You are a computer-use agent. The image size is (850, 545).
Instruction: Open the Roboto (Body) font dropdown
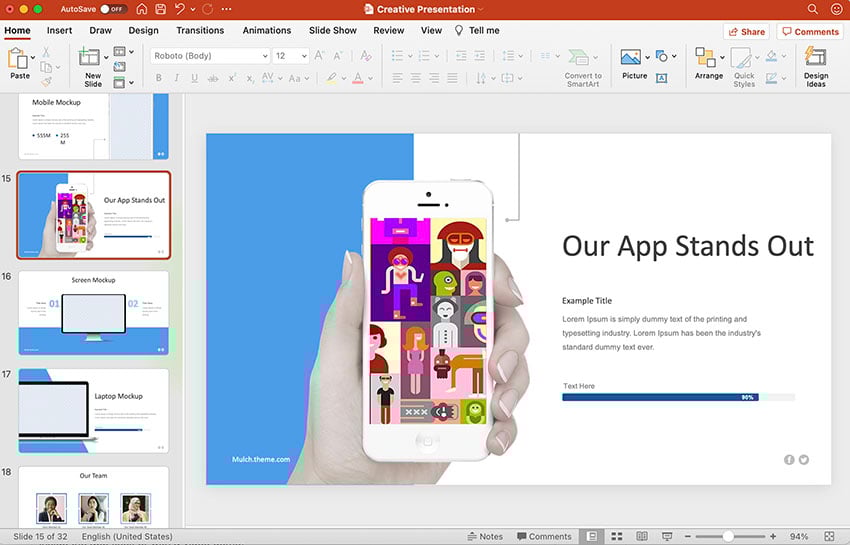tap(264, 56)
